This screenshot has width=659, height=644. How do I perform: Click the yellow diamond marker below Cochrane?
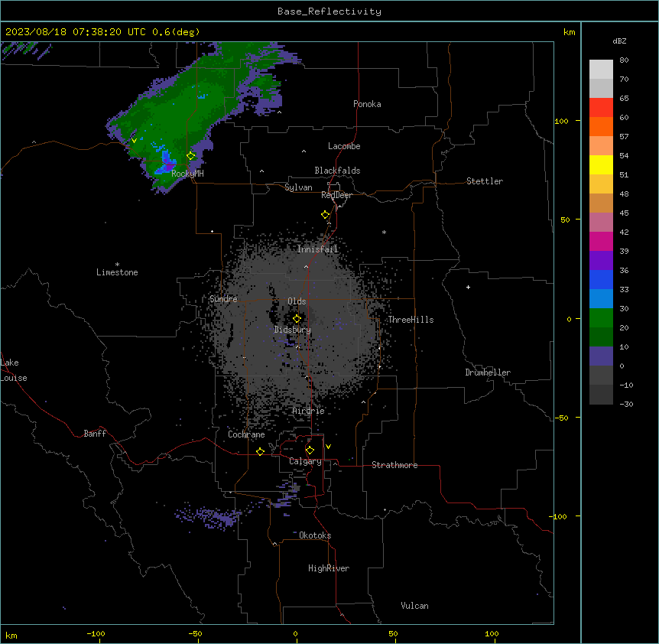260,451
